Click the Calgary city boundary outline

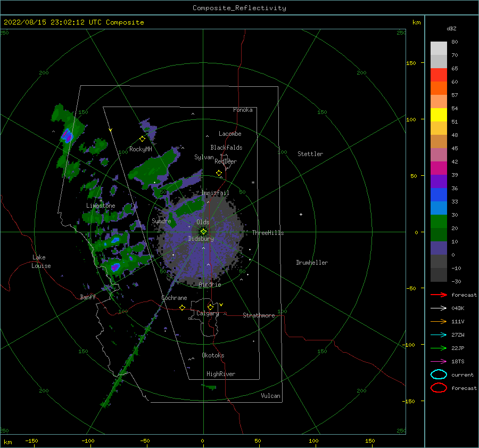(205, 317)
